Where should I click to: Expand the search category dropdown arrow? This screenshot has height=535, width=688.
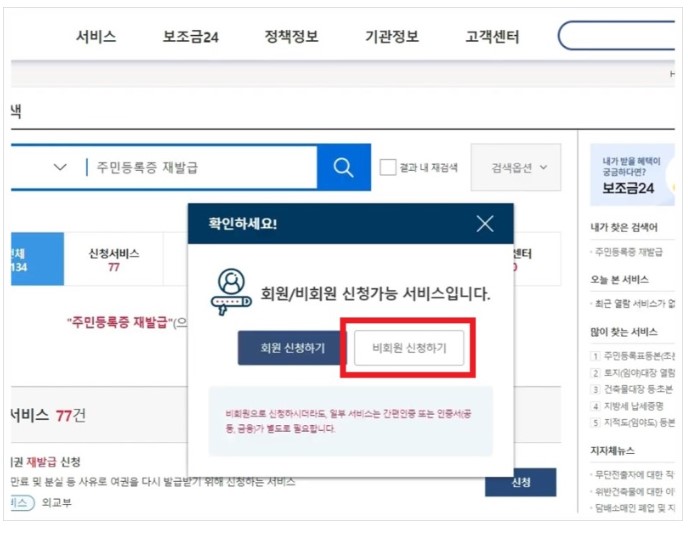(x=60, y=167)
